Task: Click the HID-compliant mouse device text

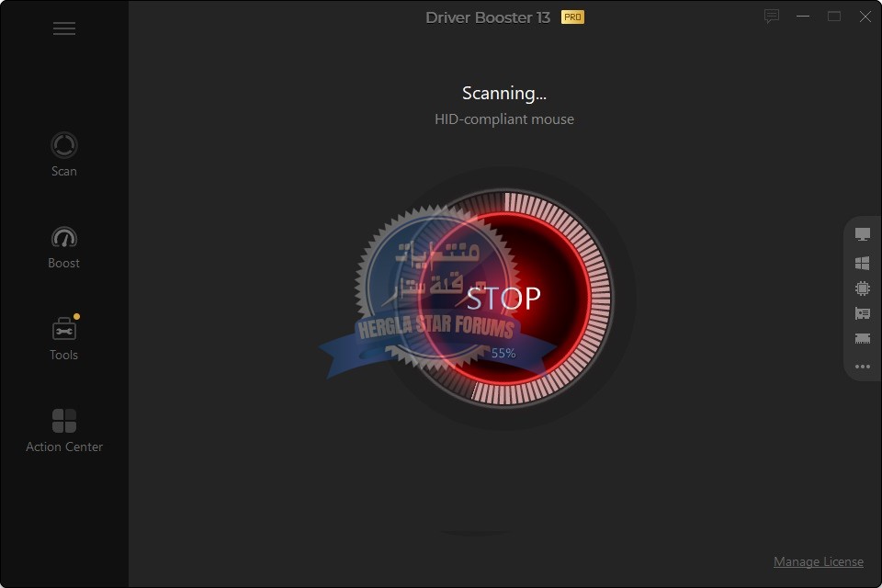Action: click(503, 119)
